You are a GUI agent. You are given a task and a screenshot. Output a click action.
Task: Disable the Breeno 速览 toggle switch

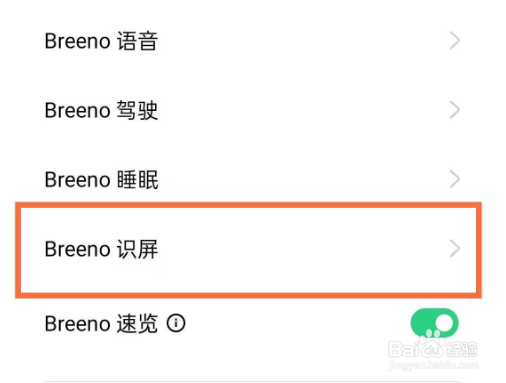point(434,323)
